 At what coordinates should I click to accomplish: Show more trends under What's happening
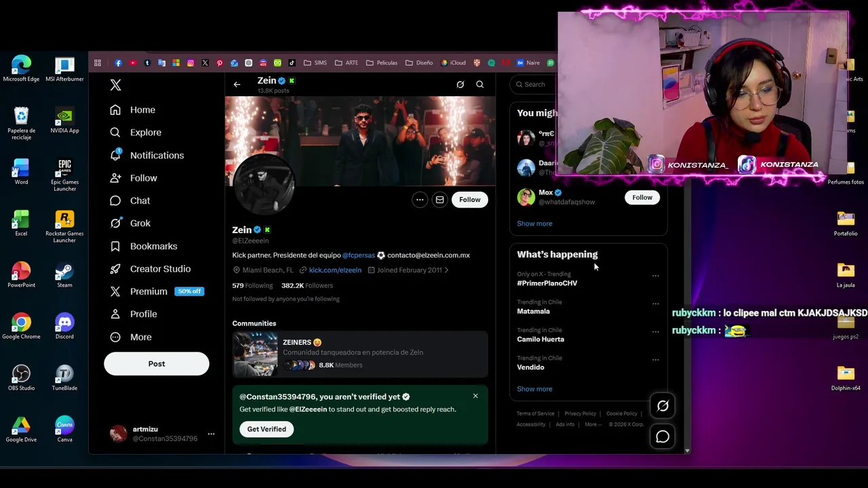coord(534,389)
